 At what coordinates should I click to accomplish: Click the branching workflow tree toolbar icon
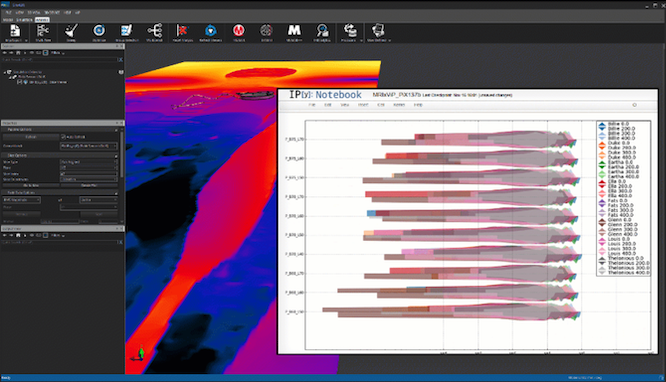click(x=155, y=31)
